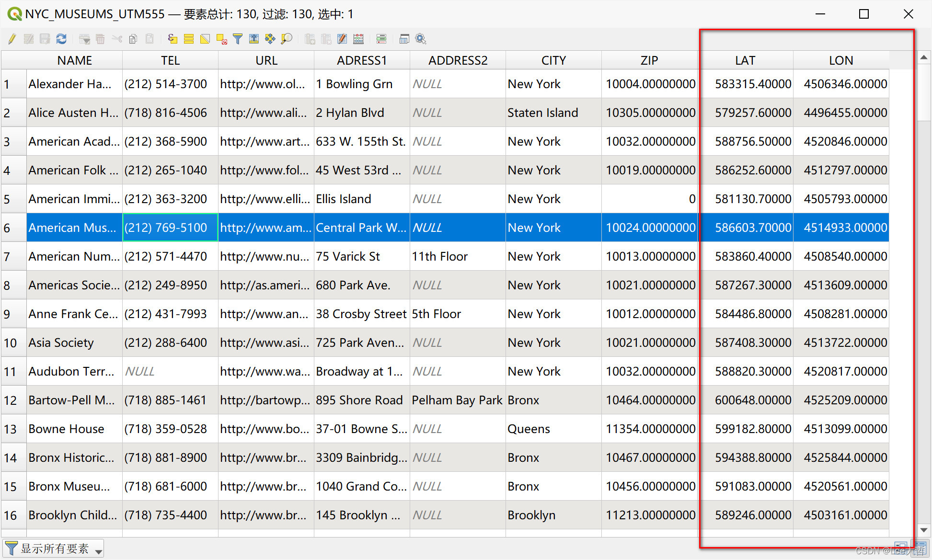932x560 pixels.
Task: Copy selected rows to clipboard
Action: tap(133, 39)
